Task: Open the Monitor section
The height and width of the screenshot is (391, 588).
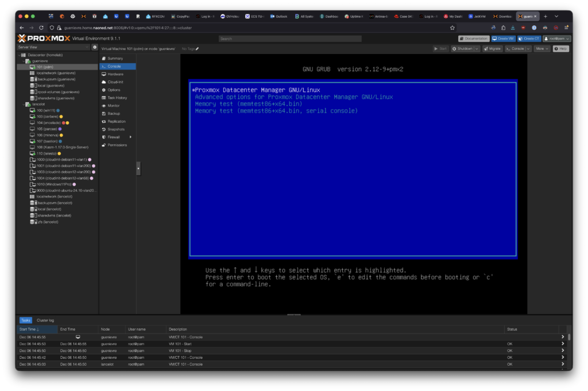Action: click(114, 106)
